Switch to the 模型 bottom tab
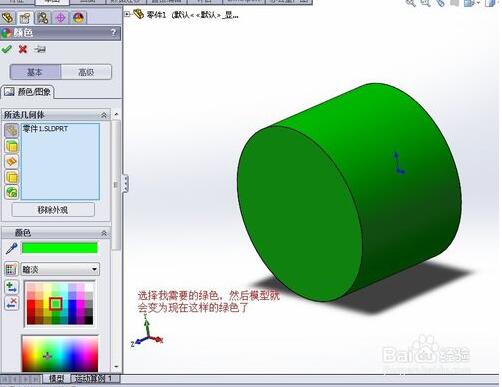The width and height of the screenshot is (502, 387). (x=56, y=378)
